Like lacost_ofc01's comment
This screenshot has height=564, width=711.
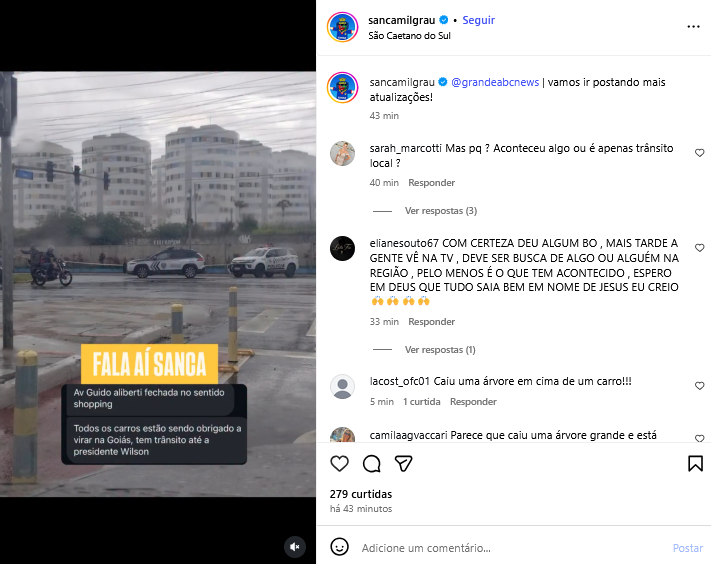click(x=700, y=385)
